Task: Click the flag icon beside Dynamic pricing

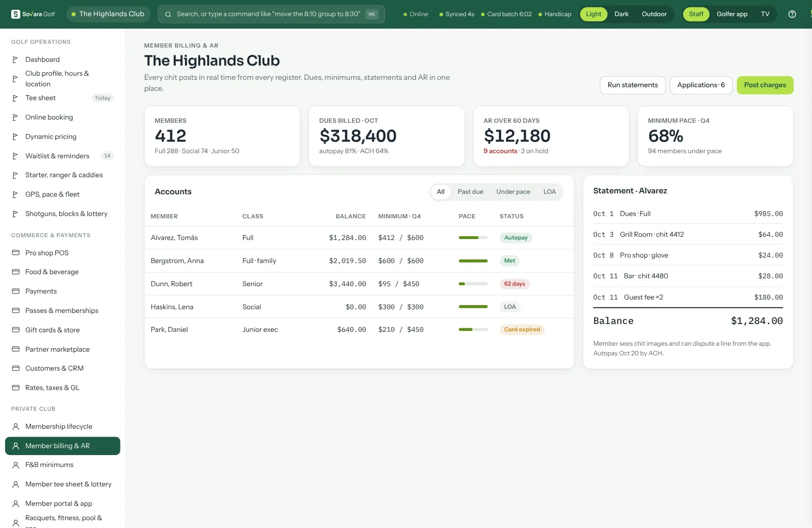Action: tap(15, 137)
